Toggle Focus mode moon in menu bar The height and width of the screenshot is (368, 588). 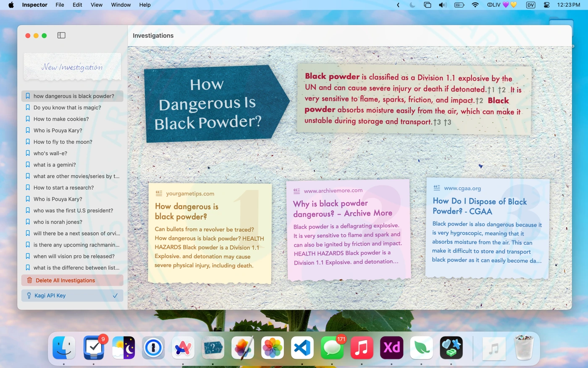click(x=412, y=5)
